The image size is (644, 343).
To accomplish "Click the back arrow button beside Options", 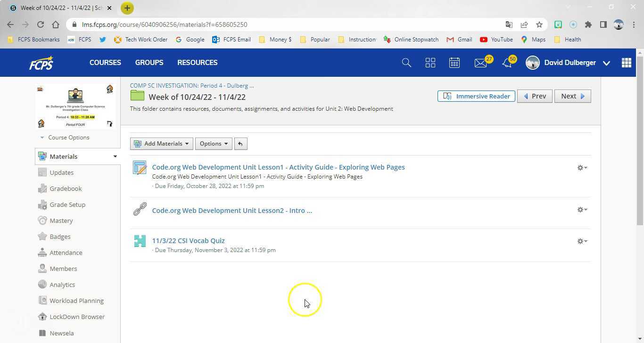I will 240,144.
